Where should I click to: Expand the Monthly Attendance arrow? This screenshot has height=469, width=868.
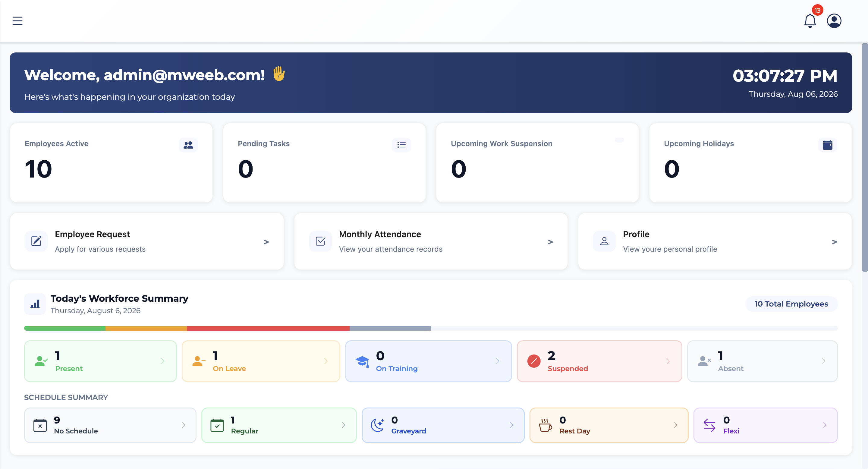pos(550,242)
